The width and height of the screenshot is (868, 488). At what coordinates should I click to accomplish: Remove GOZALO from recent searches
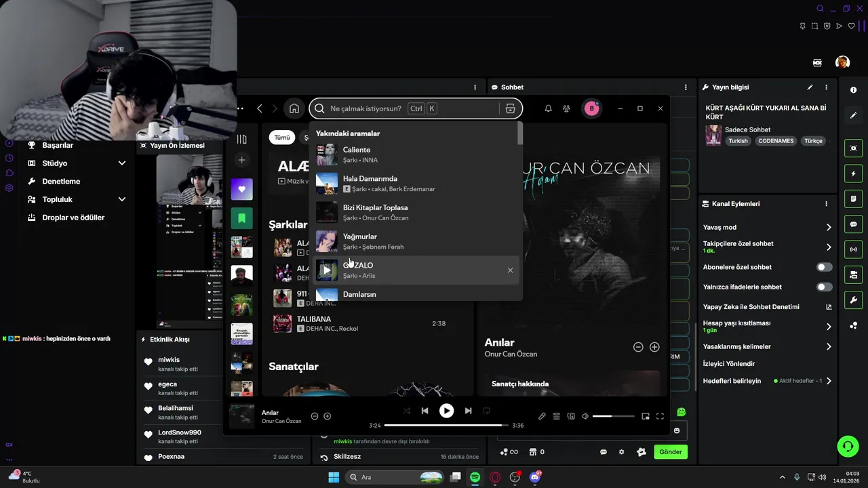pyautogui.click(x=510, y=270)
